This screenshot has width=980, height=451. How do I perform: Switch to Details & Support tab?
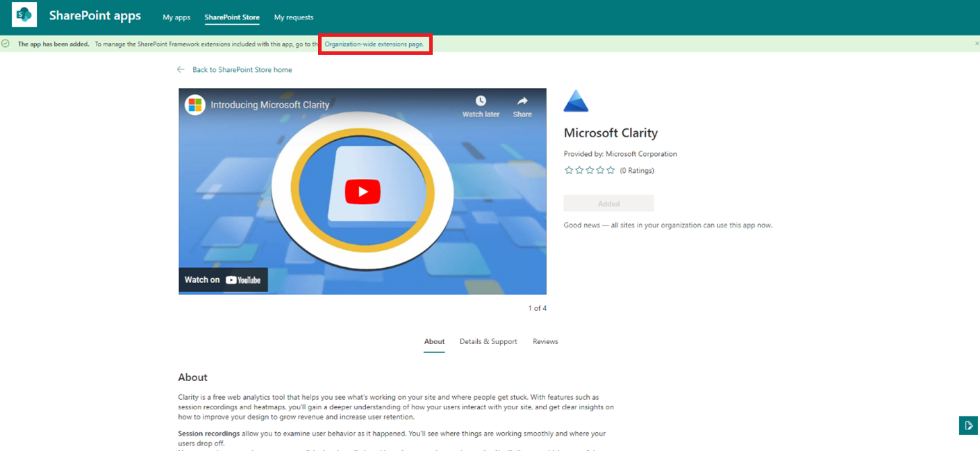click(x=488, y=341)
